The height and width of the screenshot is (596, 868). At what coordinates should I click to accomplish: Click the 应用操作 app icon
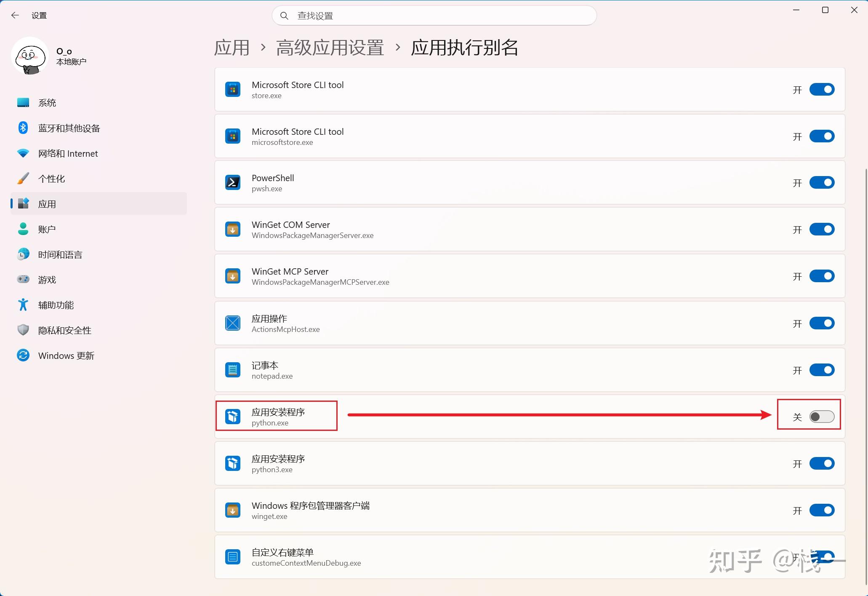233,323
